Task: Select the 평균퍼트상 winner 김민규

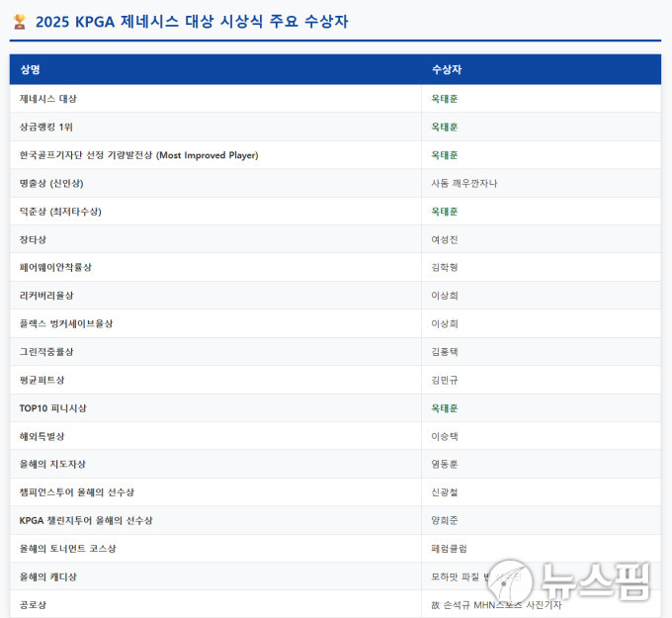Action: click(x=445, y=380)
